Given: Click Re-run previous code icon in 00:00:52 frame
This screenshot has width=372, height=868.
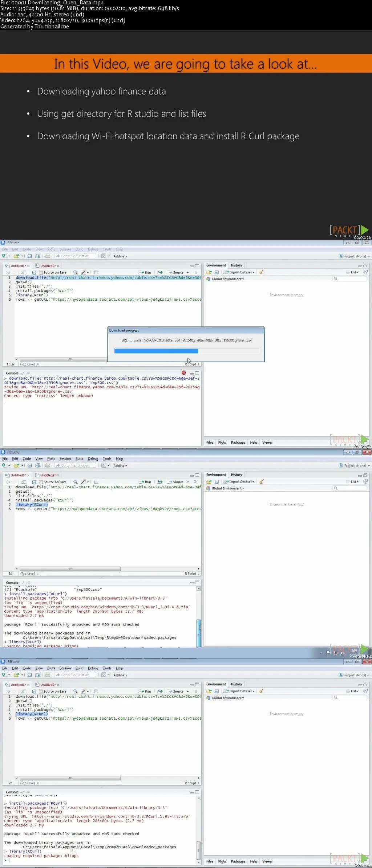Looking at the screenshot, I should click(x=160, y=272).
